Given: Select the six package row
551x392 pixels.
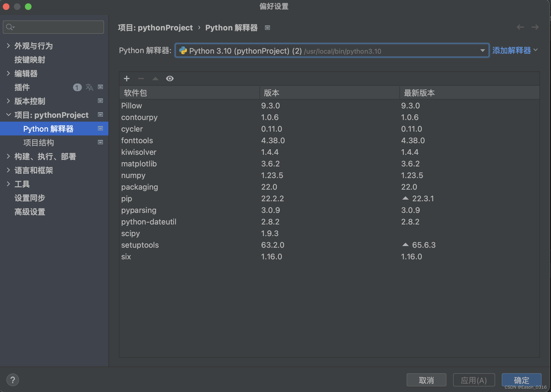Looking at the screenshot, I should point(329,257).
